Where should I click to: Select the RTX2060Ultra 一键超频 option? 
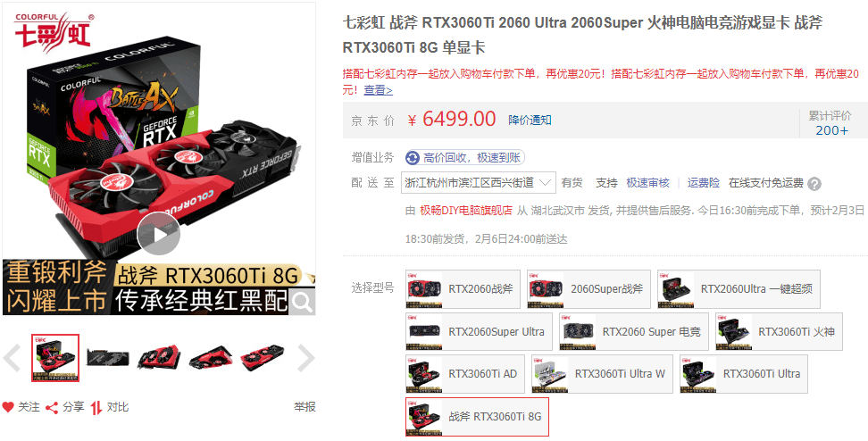739,289
